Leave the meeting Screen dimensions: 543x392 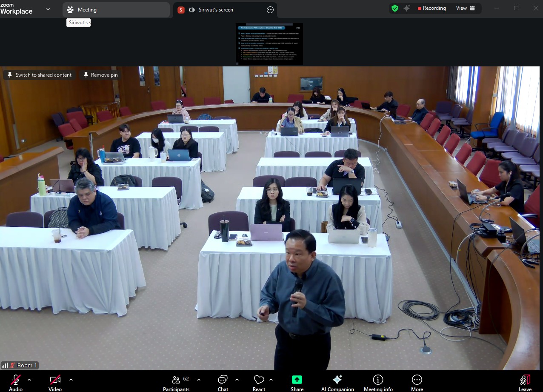(525, 382)
